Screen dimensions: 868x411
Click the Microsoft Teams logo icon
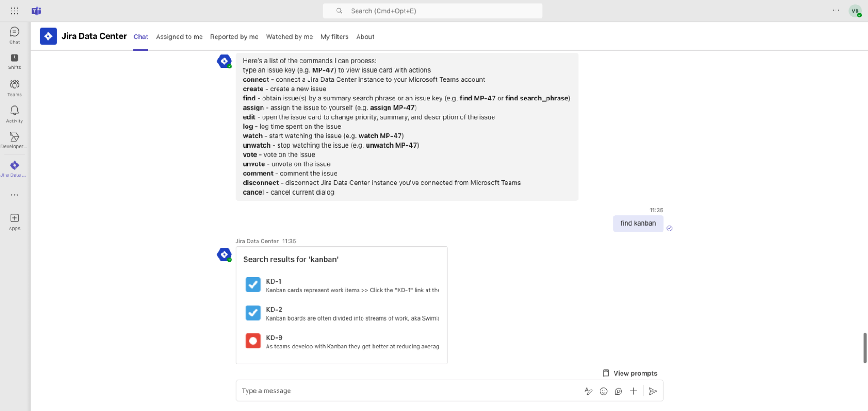[36, 11]
